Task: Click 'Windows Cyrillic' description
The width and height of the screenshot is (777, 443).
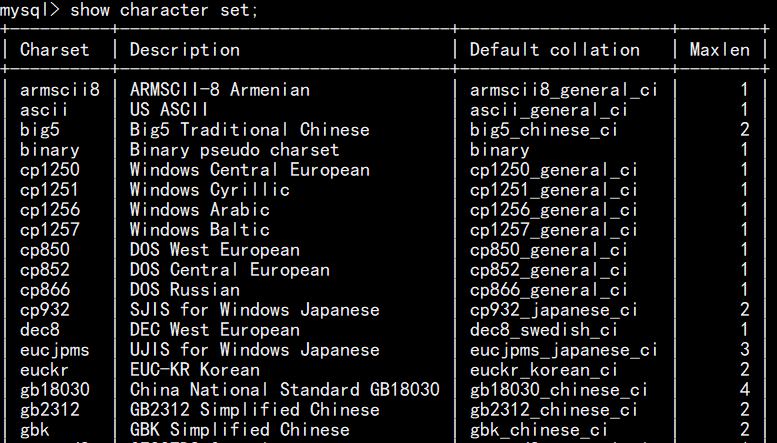Action: point(210,190)
